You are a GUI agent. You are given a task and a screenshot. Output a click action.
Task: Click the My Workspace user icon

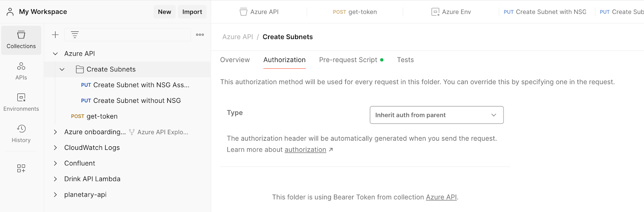coord(10,12)
